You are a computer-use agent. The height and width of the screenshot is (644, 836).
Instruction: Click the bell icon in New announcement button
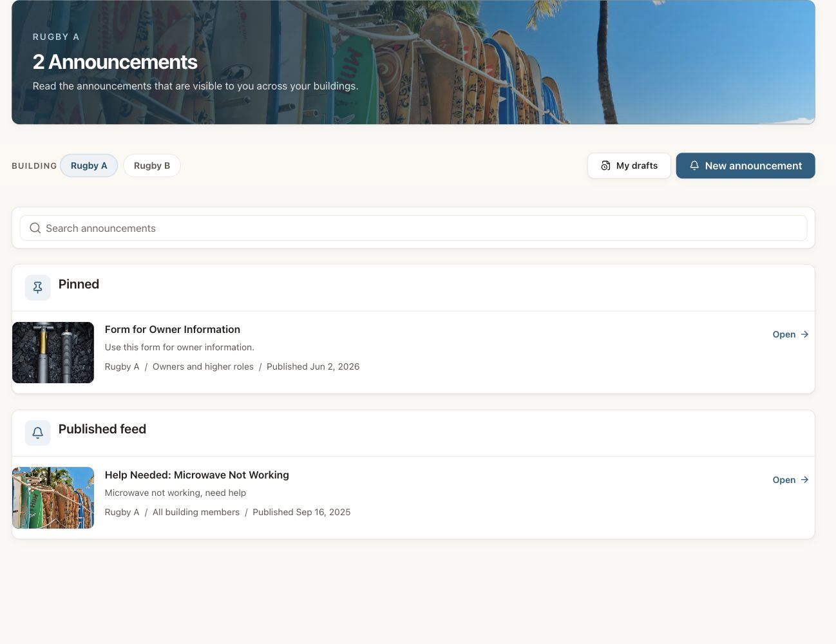tap(694, 166)
